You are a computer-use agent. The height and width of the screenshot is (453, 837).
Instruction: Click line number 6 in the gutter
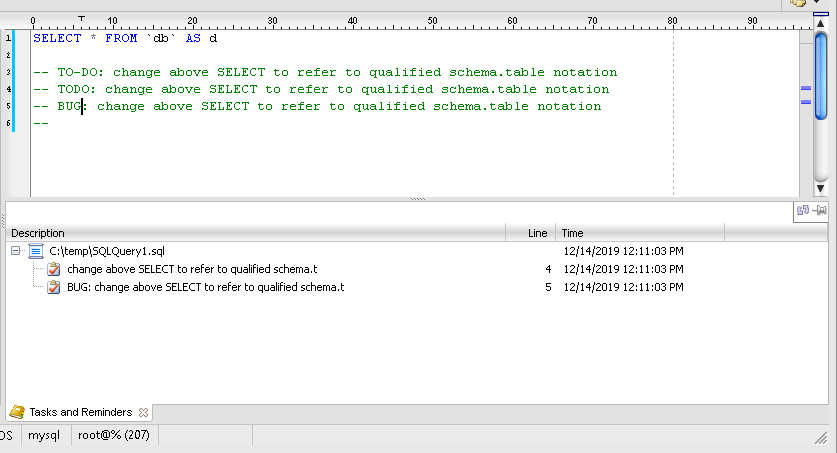point(8,123)
